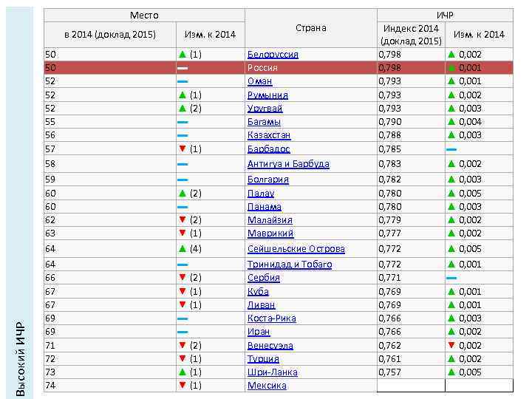Click the blue dash in Казахстан rank change
This screenshot has width=532, height=399.
pos(183,135)
